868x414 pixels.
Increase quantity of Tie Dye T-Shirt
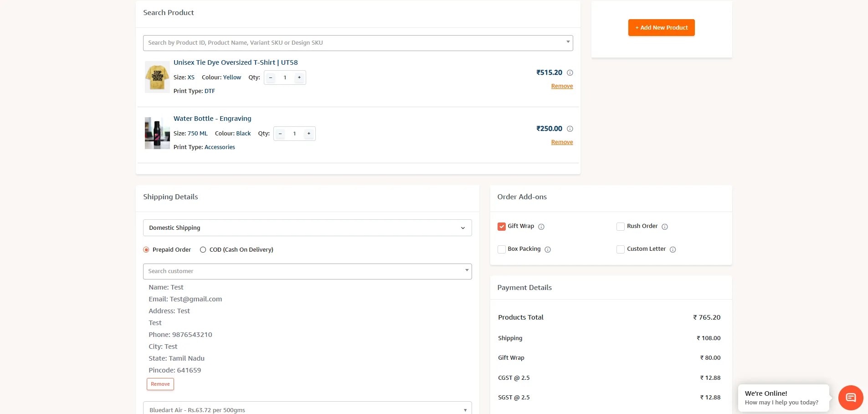click(x=299, y=78)
